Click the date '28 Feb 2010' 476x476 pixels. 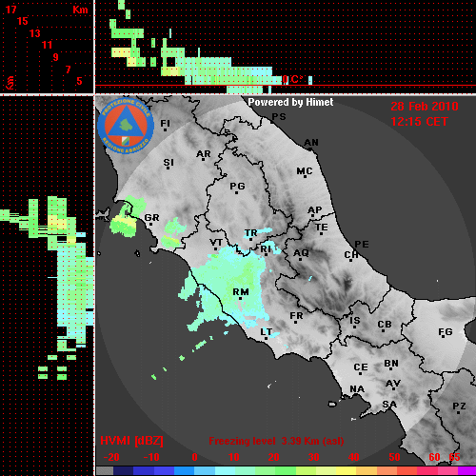(425, 107)
